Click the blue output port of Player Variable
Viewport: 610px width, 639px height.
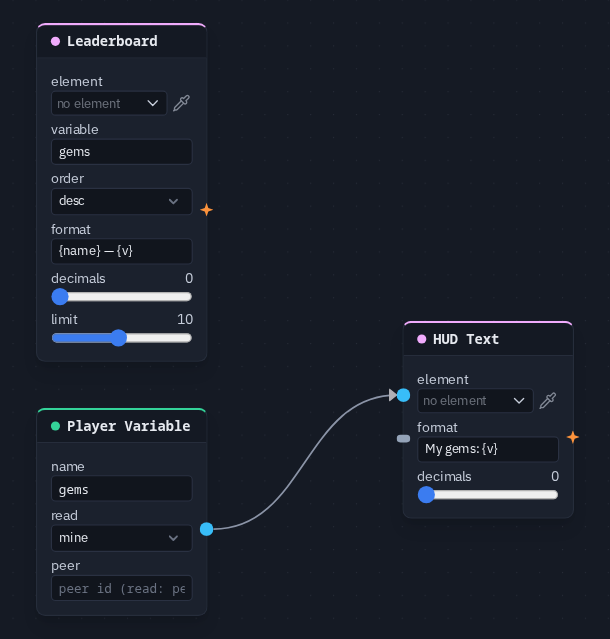click(x=207, y=529)
